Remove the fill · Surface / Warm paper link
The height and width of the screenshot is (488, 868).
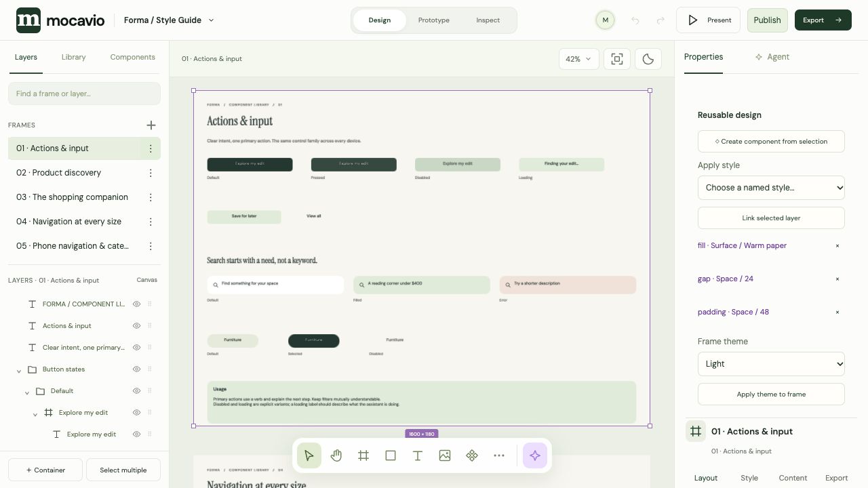pyautogui.click(x=837, y=245)
